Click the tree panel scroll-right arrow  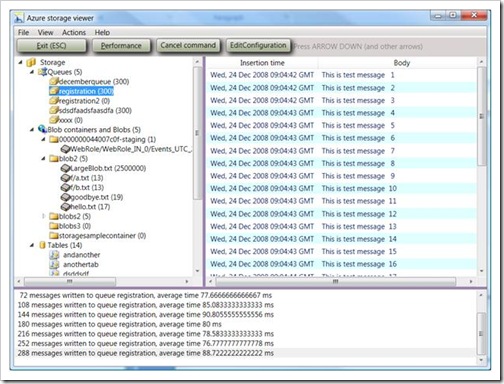[187, 282]
